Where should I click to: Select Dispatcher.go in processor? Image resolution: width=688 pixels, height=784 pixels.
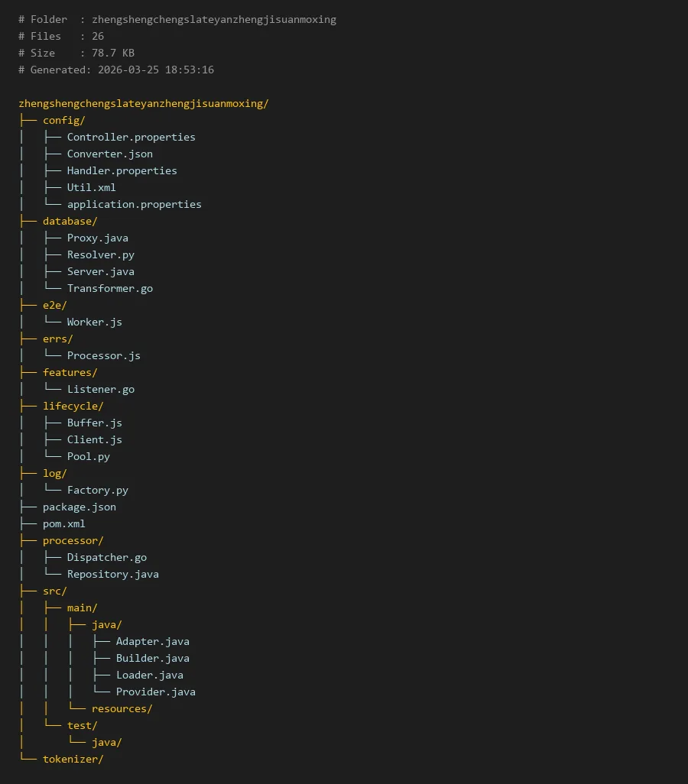(x=106, y=557)
